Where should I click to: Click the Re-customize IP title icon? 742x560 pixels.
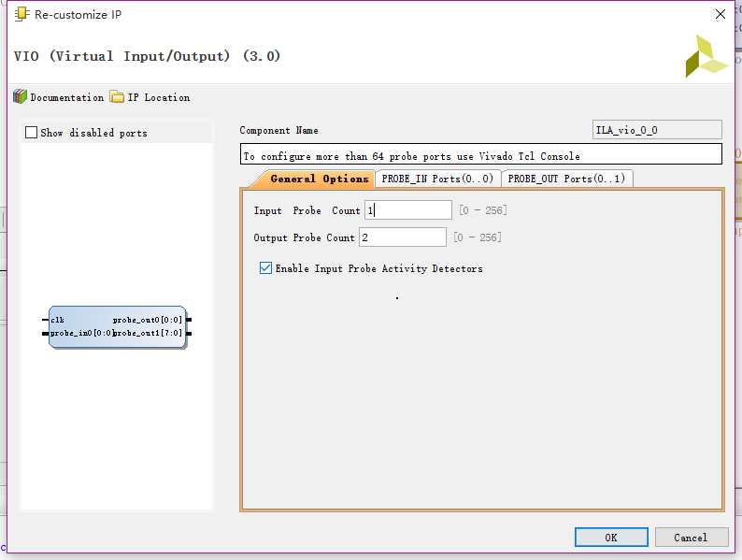(x=21, y=14)
